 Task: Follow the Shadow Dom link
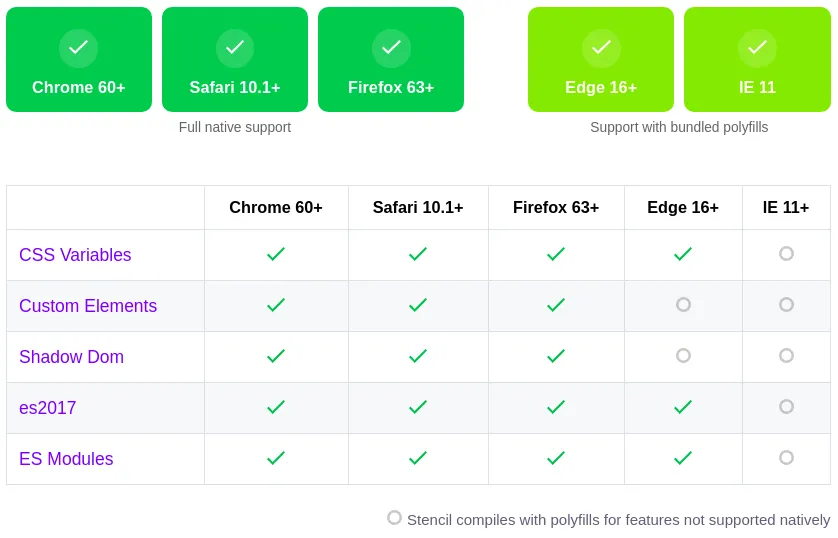click(x=71, y=357)
